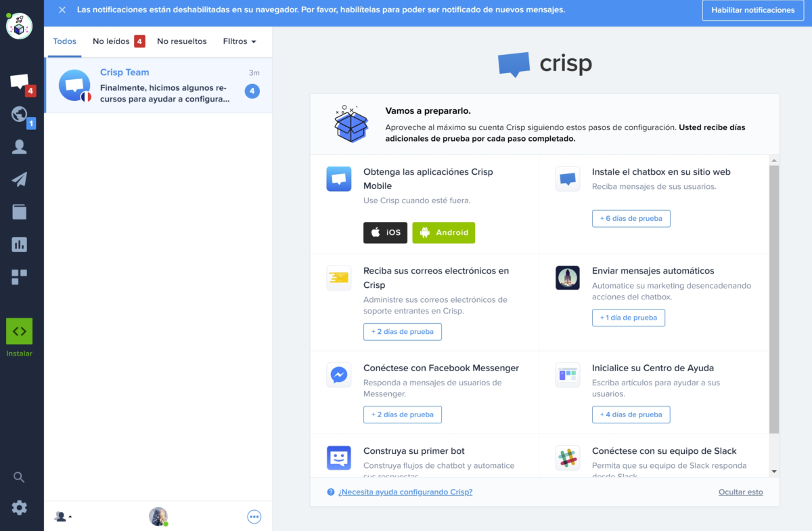Click the + 4 días de prueba button

coord(631,415)
